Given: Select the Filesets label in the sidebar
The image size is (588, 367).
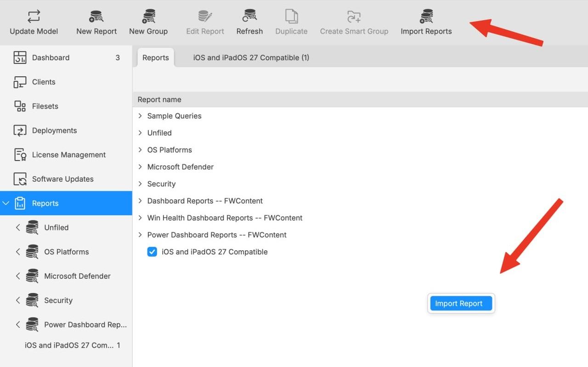Looking at the screenshot, I should pyautogui.click(x=45, y=106).
